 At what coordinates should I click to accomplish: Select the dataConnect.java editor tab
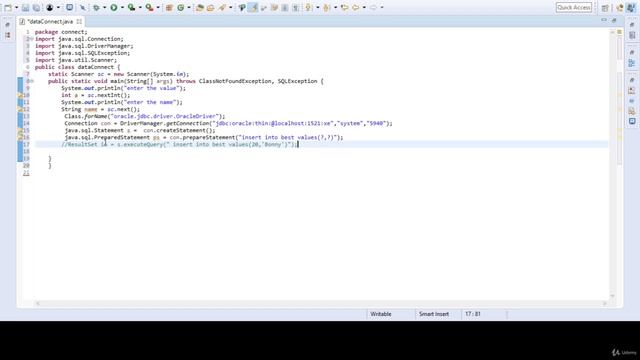tap(50, 21)
